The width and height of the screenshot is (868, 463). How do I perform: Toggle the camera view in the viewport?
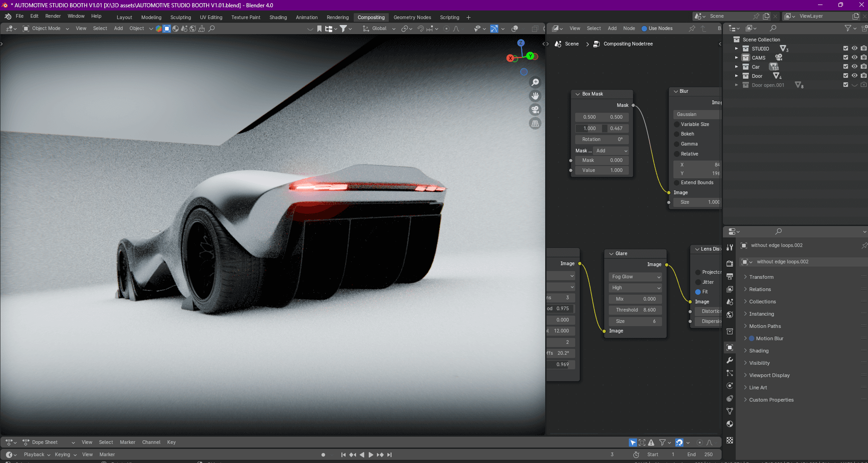pyautogui.click(x=535, y=110)
